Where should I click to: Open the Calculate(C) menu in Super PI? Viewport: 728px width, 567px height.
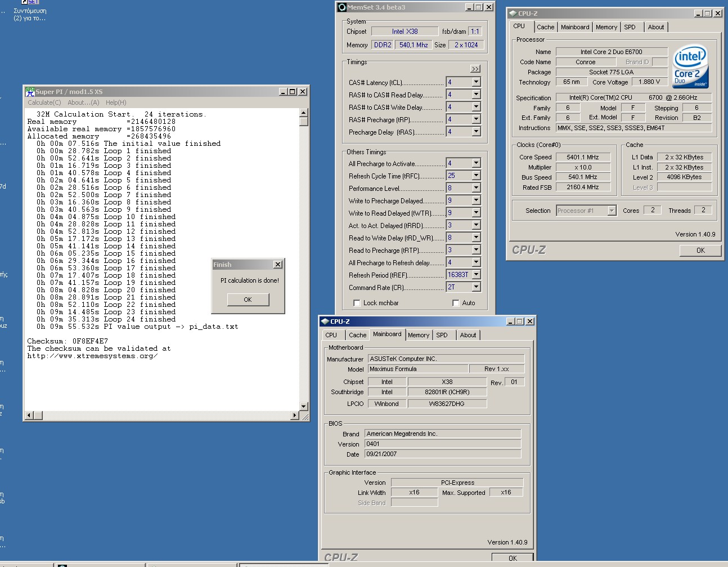pyautogui.click(x=44, y=102)
